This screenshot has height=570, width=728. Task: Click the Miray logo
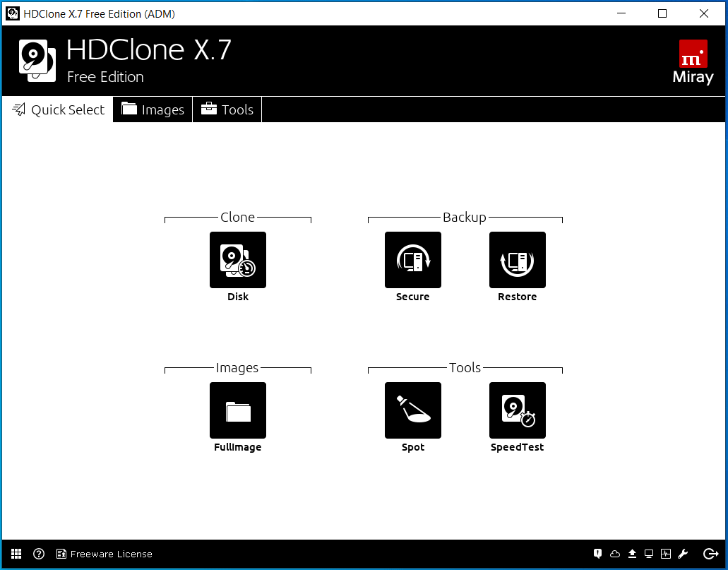692,61
